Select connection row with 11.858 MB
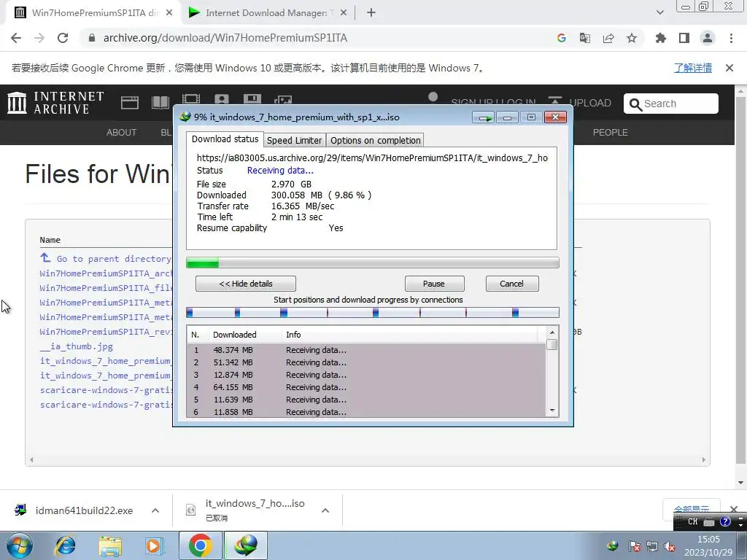Image resolution: width=747 pixels, height=560 pixels. pyautogui.click(x=366, y=412)
